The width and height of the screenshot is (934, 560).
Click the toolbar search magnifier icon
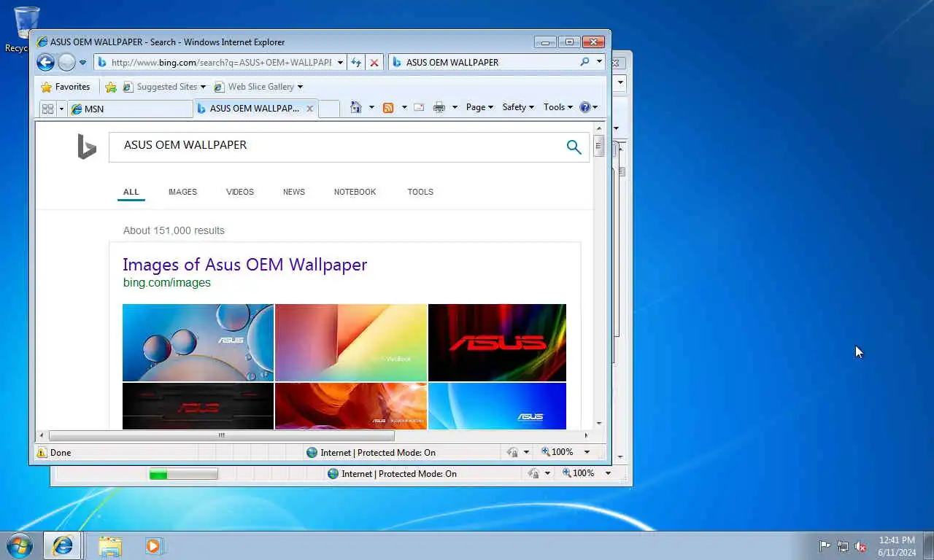pyautogui.click(x=584, y=62)
